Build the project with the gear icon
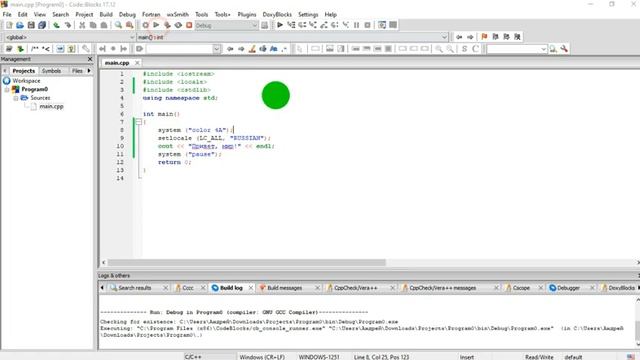Viewport: 640px width, 360px height. click(145, 25)
